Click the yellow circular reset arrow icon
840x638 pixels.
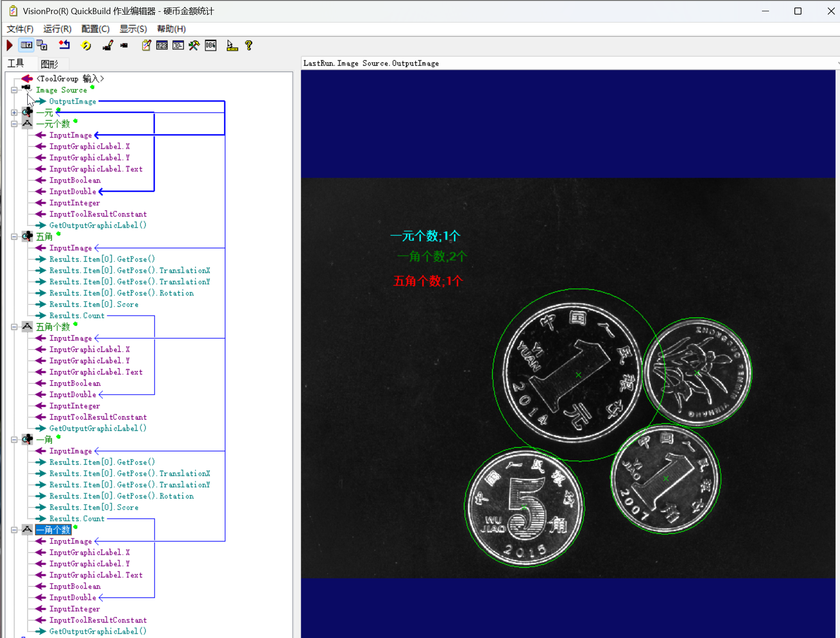click(x=86, y=46)
